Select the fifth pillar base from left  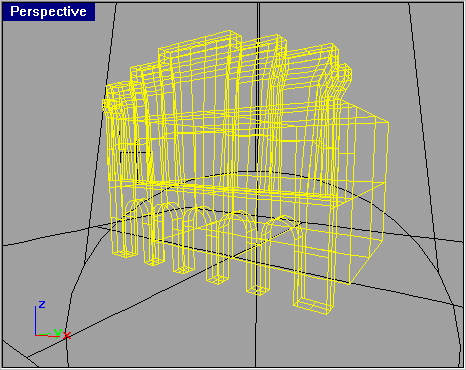coord(258,290)
